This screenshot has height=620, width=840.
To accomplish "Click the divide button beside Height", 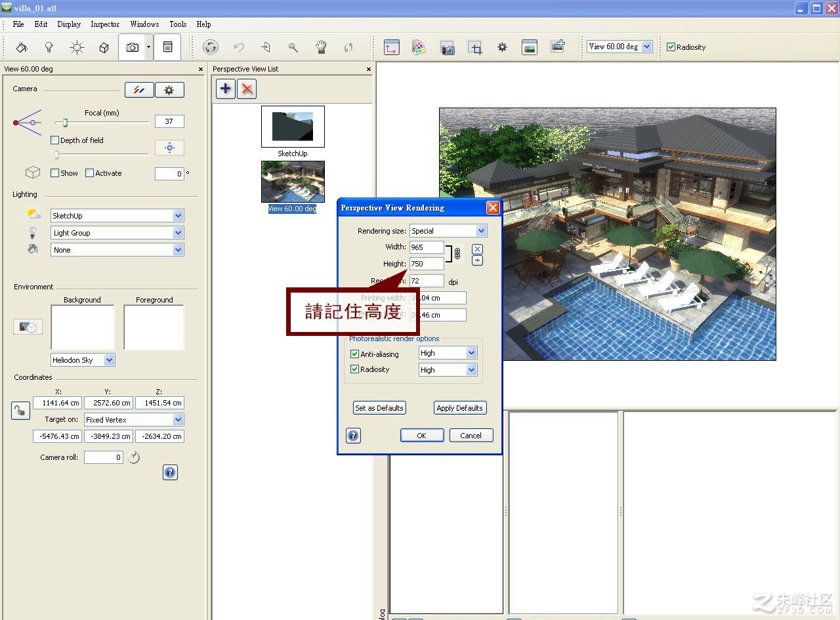I will coord(477,260).
